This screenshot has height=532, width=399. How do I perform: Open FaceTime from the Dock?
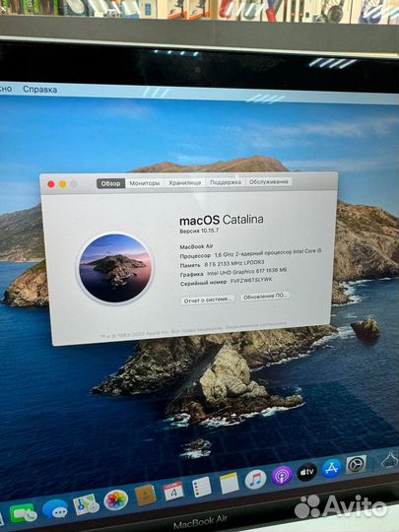[23, 513]
